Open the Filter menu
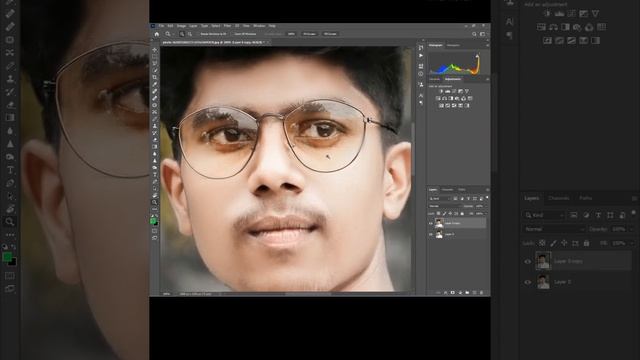This screenshot has height=360, width=640. point(227,26)
